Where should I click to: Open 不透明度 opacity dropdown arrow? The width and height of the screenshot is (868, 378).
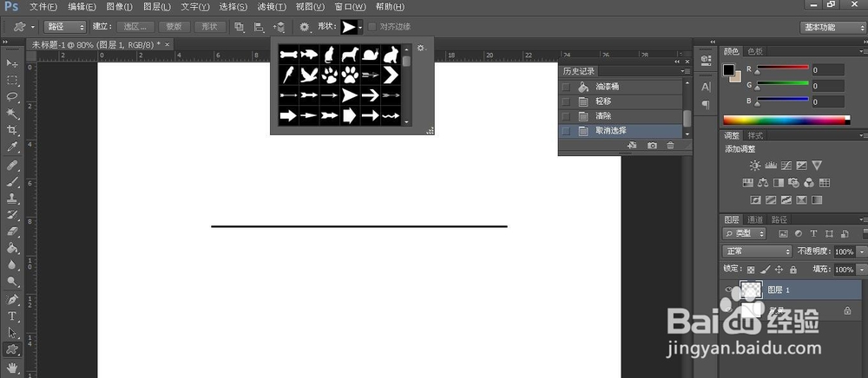[860, 251]
